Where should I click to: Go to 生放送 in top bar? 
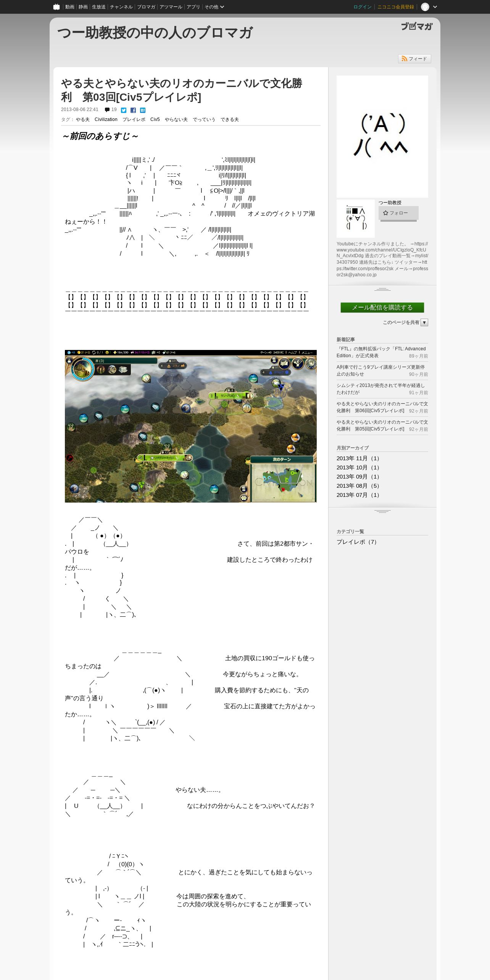coord(98,7)
